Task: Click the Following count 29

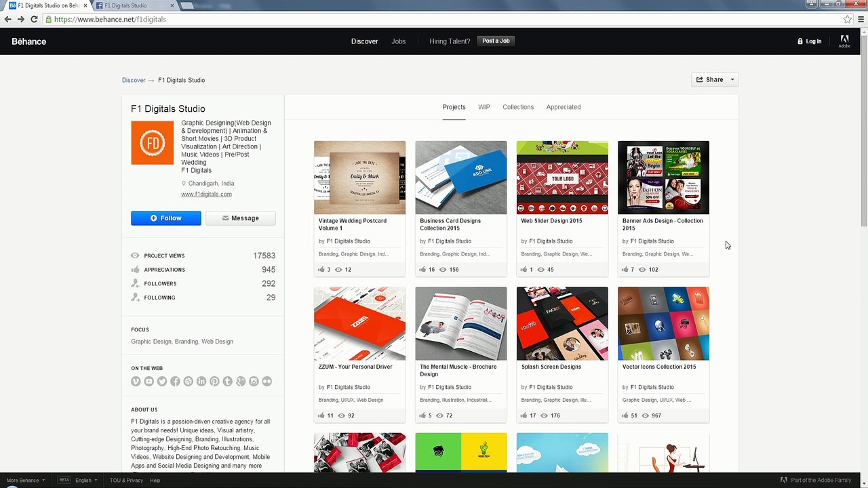Action: (271, 298)
